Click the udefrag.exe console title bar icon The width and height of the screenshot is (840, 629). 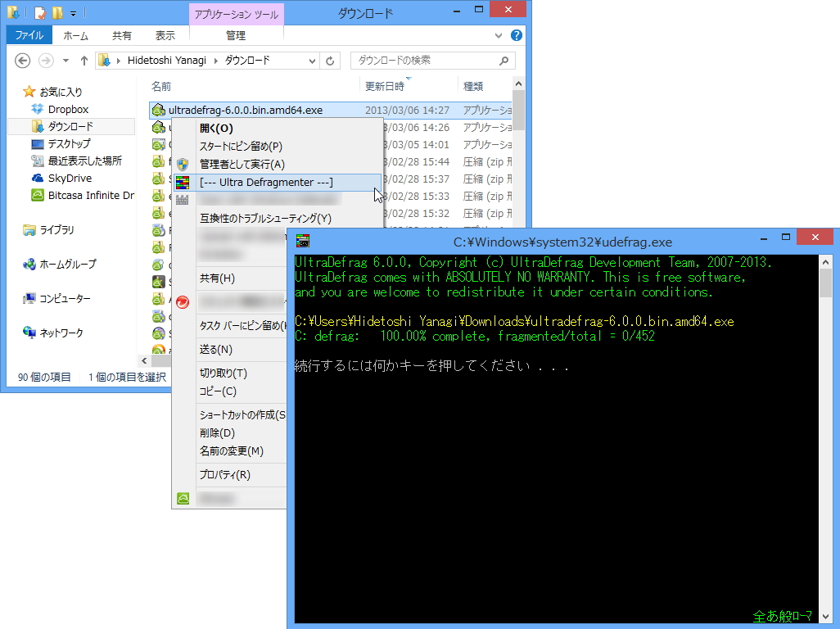pyautogui.click(x=302, y=240)
